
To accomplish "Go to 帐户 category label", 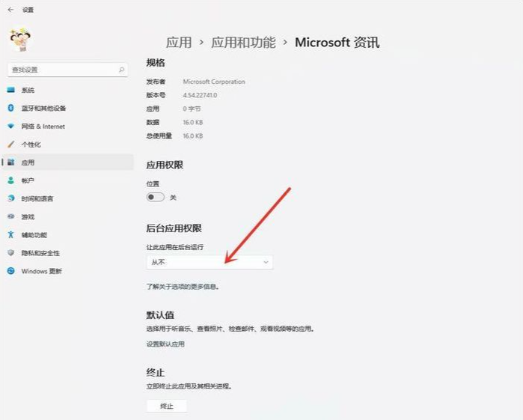I will click(x=28, y=180).
